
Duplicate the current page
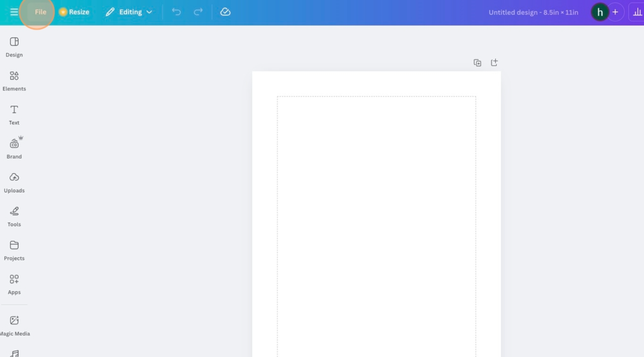(x=477, y=62)
